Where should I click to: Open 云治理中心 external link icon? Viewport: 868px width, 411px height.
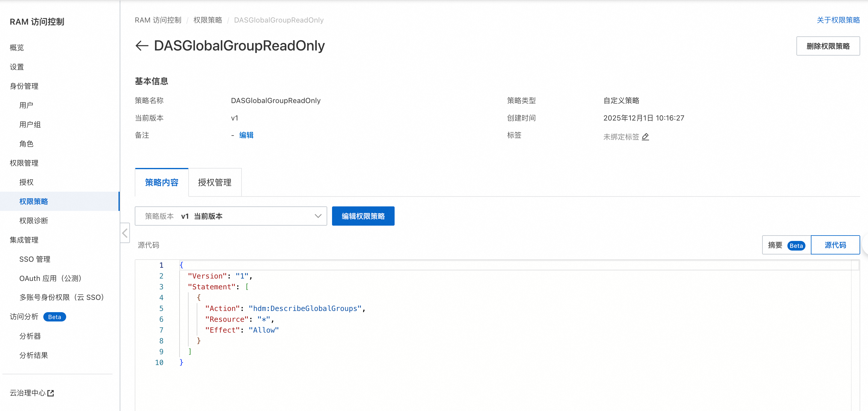(51, 393)
